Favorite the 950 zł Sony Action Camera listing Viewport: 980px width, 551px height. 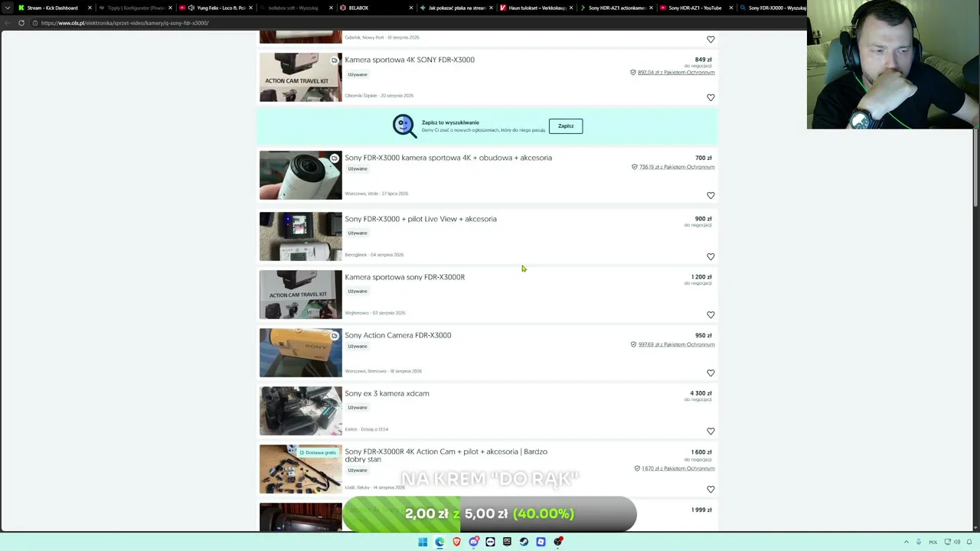pyautogui.click(x=710, y=373)
